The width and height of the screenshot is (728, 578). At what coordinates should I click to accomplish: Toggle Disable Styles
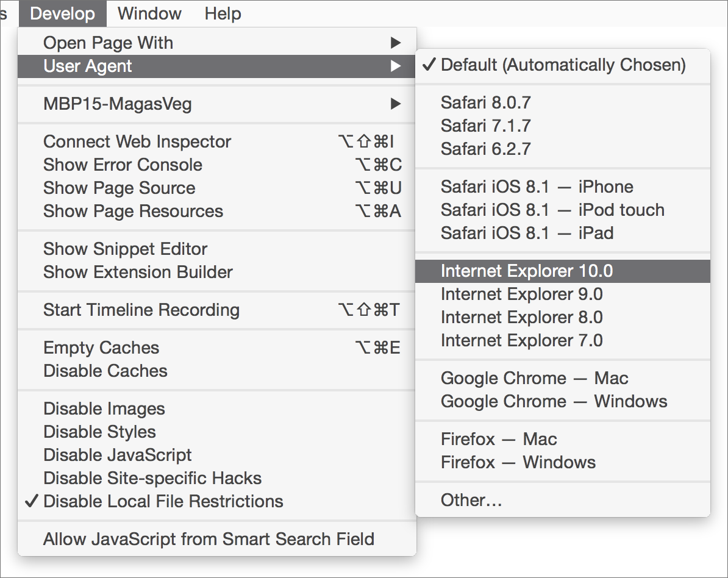pyautogui.click(x=217, y=432)
